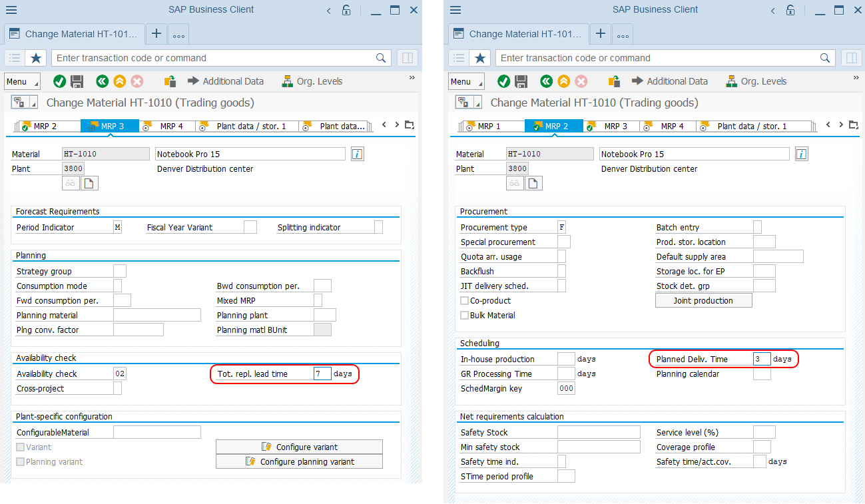Click Joint production button
The width and height of the screenshot is (865, 504).
703,300
